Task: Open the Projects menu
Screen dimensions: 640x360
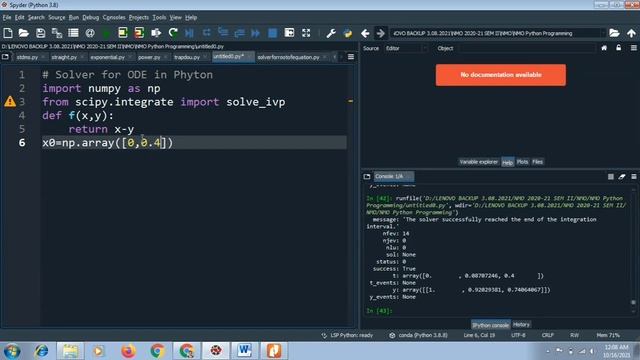Action: coord(139,18)
